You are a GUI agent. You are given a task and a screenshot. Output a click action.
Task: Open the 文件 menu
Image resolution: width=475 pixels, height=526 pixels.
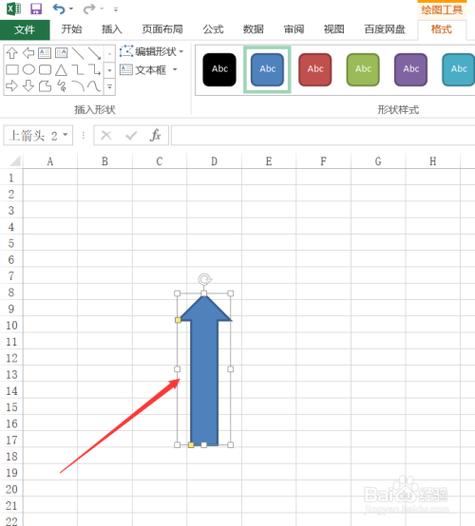[x=24, y=30]
